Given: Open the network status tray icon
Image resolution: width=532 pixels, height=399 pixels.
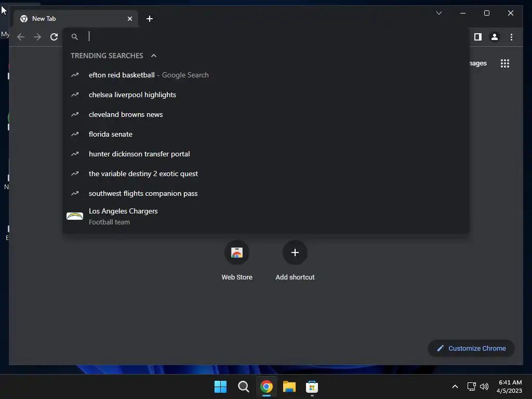Looking at the screenshot, I should pos(471,387).
